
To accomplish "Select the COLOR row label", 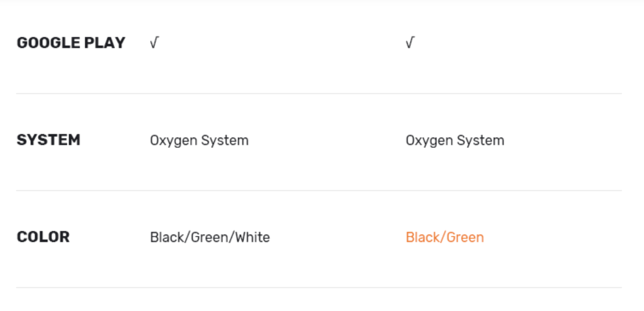I will click(43, 237).
